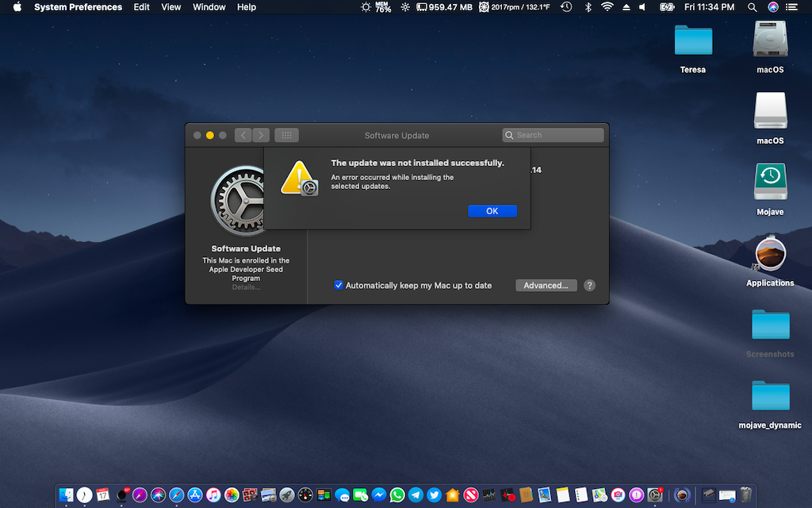This screenshot has height=508, width=812.
Task: Toggle Automatically keep my Mac up to date
Action: [339, 285]
